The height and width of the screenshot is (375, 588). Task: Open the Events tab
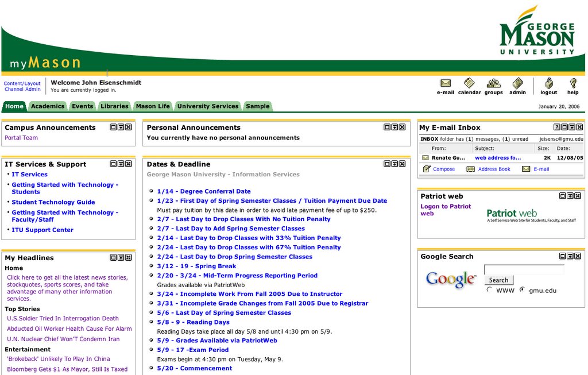[x=83, y=106]
